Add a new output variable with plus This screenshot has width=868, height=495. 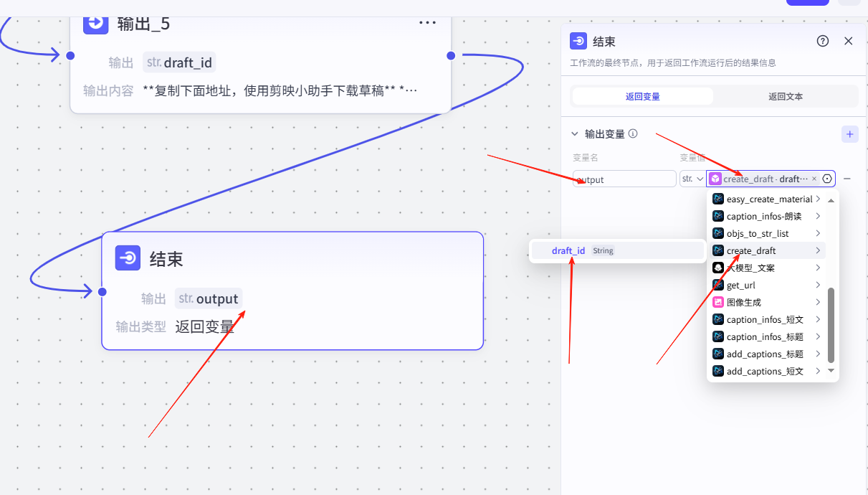tap(849, 134)
